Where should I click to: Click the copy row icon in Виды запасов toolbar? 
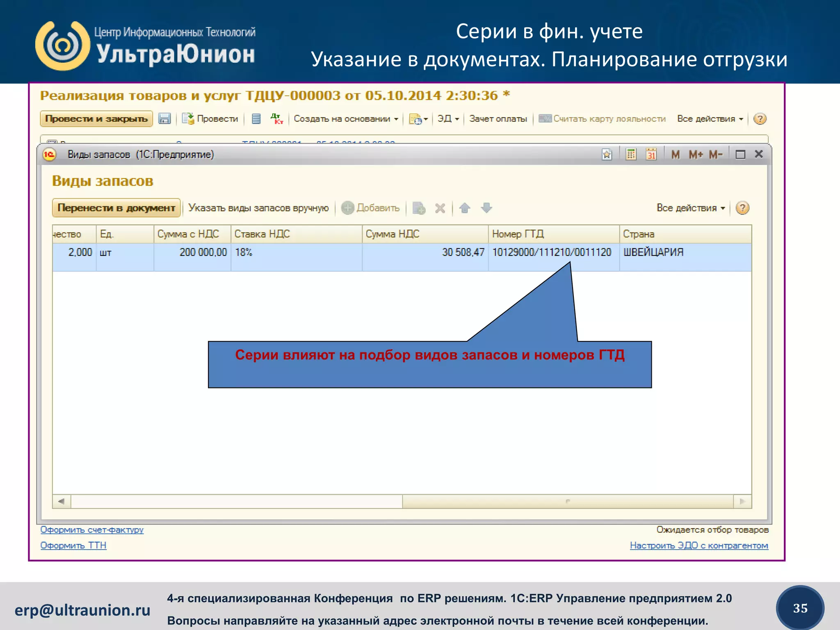[419, 208]
